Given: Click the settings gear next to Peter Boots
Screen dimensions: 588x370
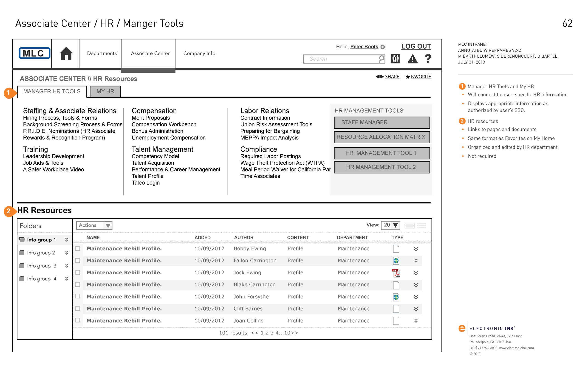Looking at the screenshot, I should pyautogui.click(x=383, y=47).
